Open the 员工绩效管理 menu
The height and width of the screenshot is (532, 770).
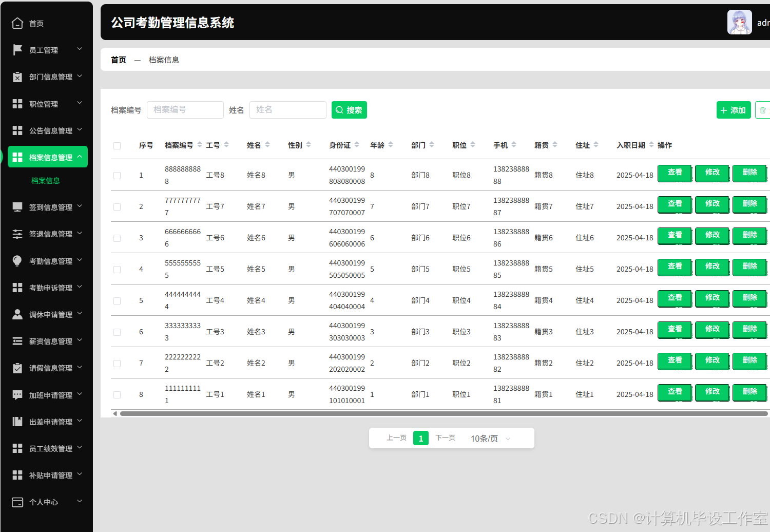coord(47,448)
